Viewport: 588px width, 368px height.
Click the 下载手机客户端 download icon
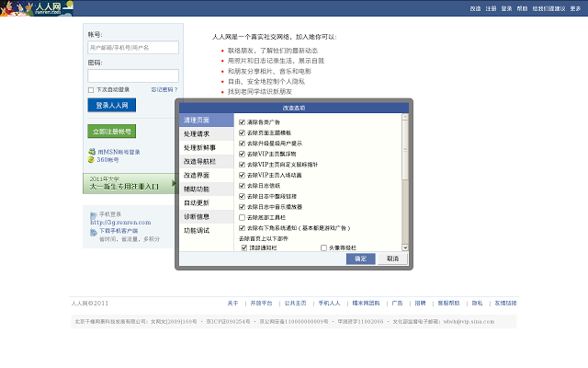(x=94, y=233)
